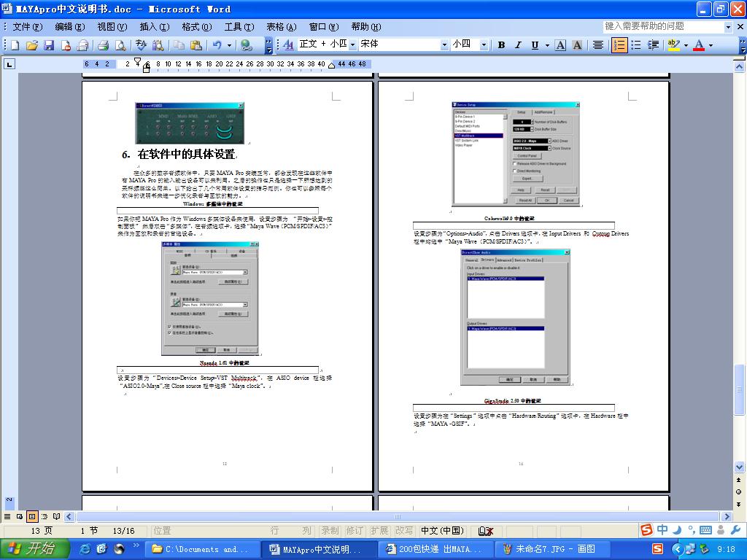Click the text highlight marker icon
Image resolution: width=747 pixels, height=560 pixels.
[672, 45]
